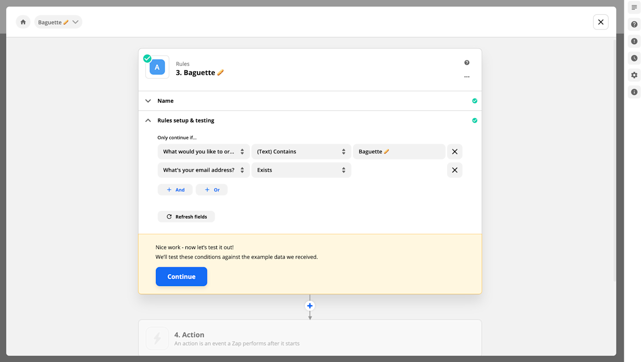Open the 4. Action step card
Image resolution: width=644 pixels, height=362 pixels.
(x=310, y=338)
